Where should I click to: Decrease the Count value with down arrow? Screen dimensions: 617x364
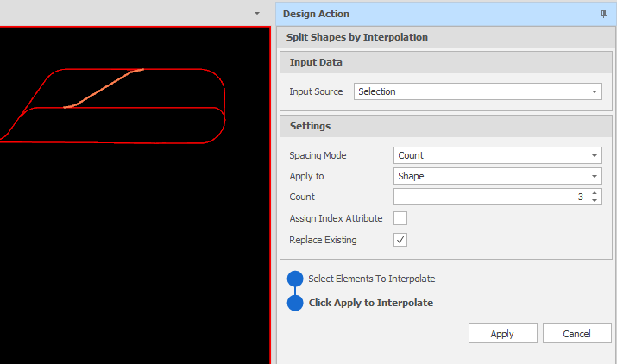pyautogui.click(x=595, y=200)
